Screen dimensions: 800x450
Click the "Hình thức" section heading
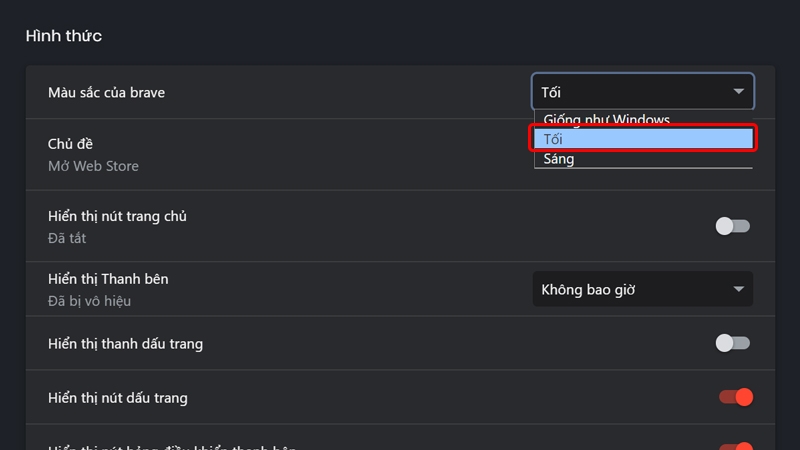(63, 36)
